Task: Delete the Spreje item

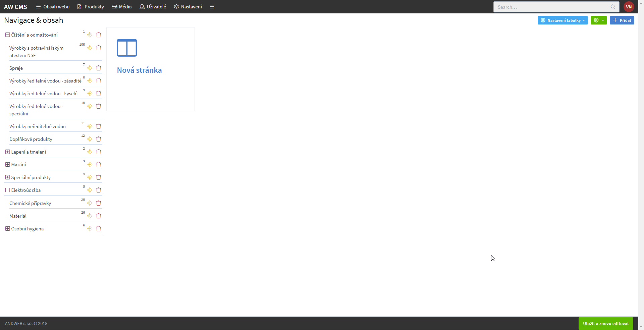Action: (x=99, y=68)
